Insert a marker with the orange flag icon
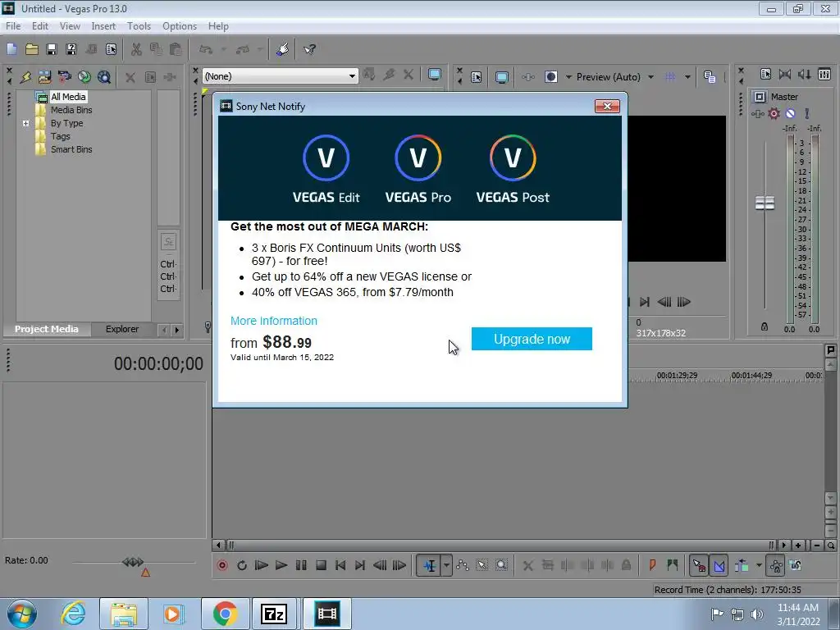Screen dimensions: 840x630 point(652,565)
